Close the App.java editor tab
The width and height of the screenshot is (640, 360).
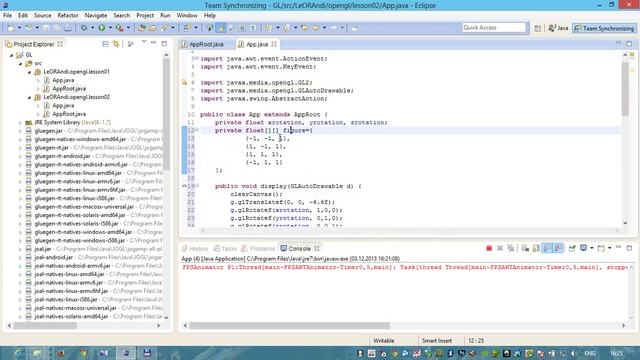pos(274,44)
